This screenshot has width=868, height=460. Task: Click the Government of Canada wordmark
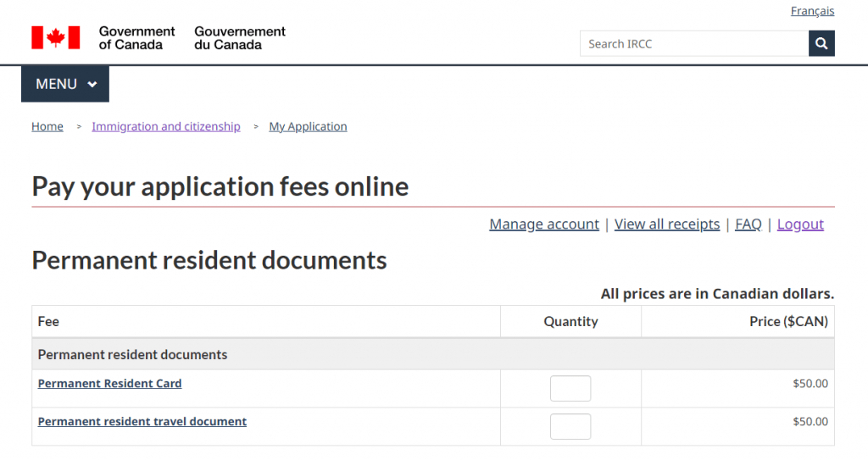[136, 37]
